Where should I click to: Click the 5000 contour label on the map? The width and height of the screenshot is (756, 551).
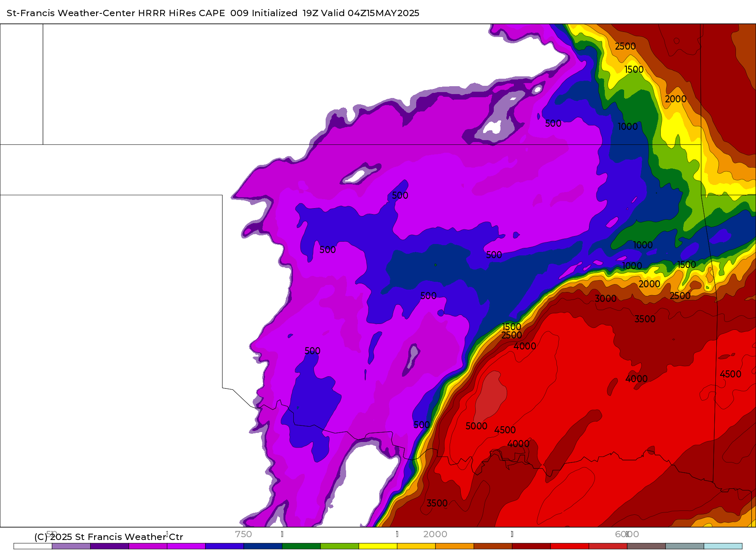click(x=476, y=426)
